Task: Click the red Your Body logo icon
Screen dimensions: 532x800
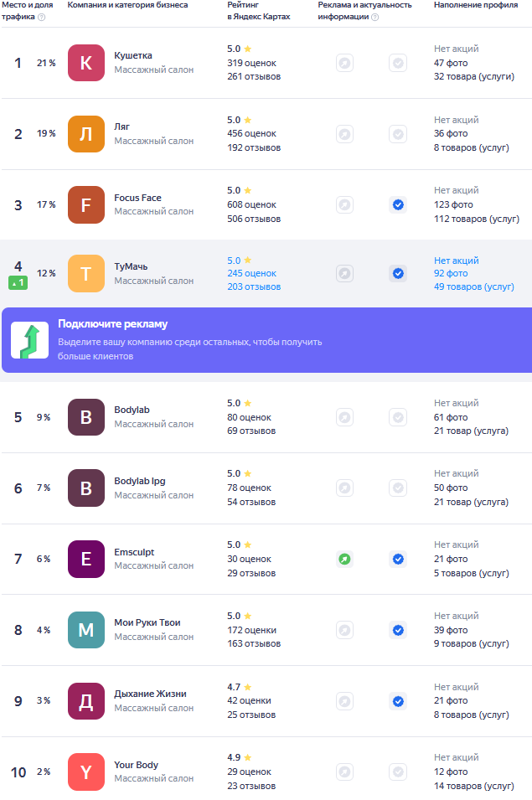Action: 85,772
